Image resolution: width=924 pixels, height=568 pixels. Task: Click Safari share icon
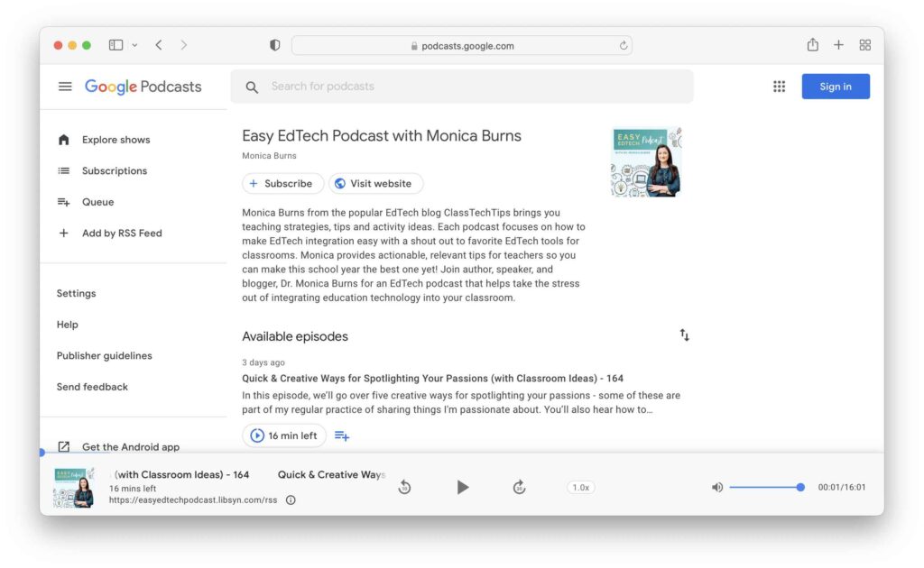click(813, 45)
